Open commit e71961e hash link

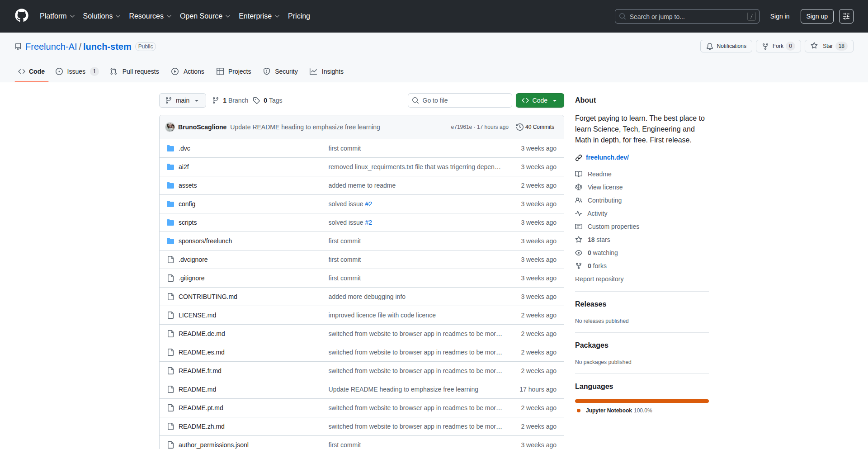[461, 127]
